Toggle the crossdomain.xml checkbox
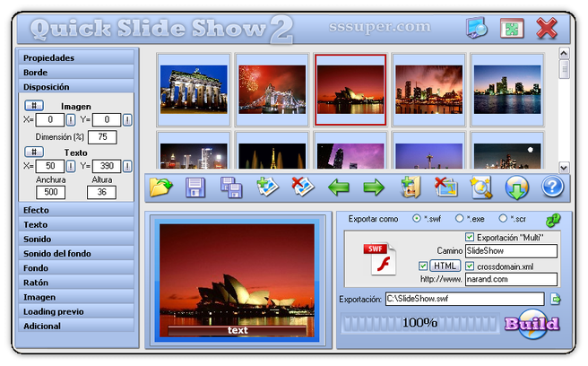This screenshot has height=366, width=588. click(470, 266)
